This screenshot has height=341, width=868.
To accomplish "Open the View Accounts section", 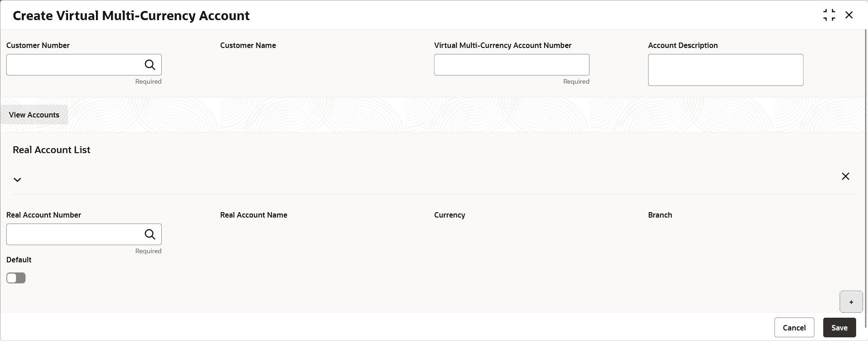I will (x=34, y=115).
